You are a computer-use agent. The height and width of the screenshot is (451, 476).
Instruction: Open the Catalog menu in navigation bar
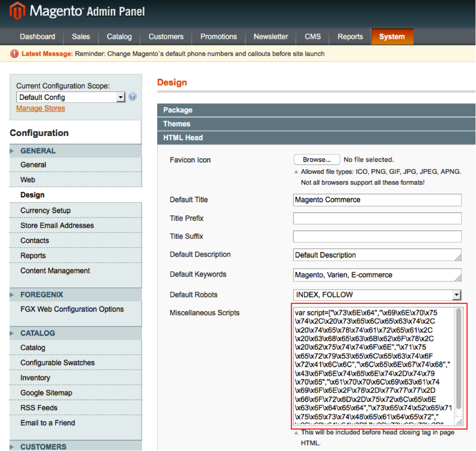pos(119,36)
